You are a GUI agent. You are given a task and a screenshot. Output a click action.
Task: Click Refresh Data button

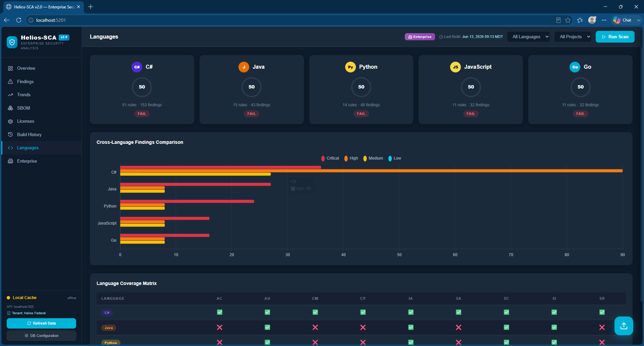pyautogui.click(x=41, y=323)
